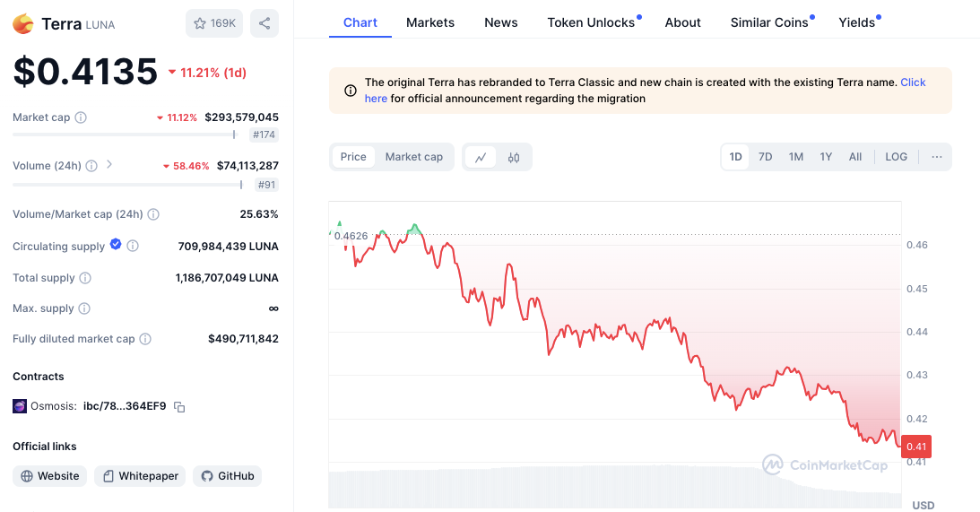Toggle the LOG scale on the chart
This screenshot has height=512, width=980.
coord(896,157)
